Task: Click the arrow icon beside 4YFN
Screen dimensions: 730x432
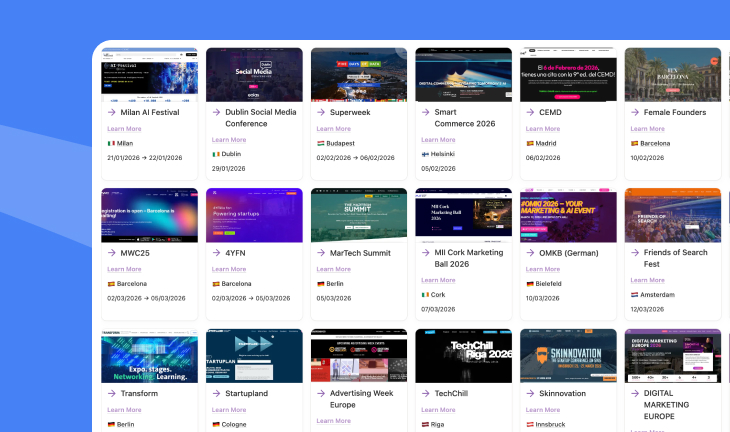Action: pyautogui.click(x=216, y=253)
